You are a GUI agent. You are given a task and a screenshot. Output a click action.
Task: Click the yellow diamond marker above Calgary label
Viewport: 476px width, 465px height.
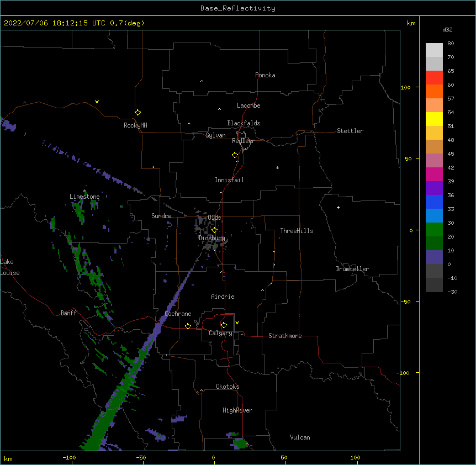coord(224,325)
